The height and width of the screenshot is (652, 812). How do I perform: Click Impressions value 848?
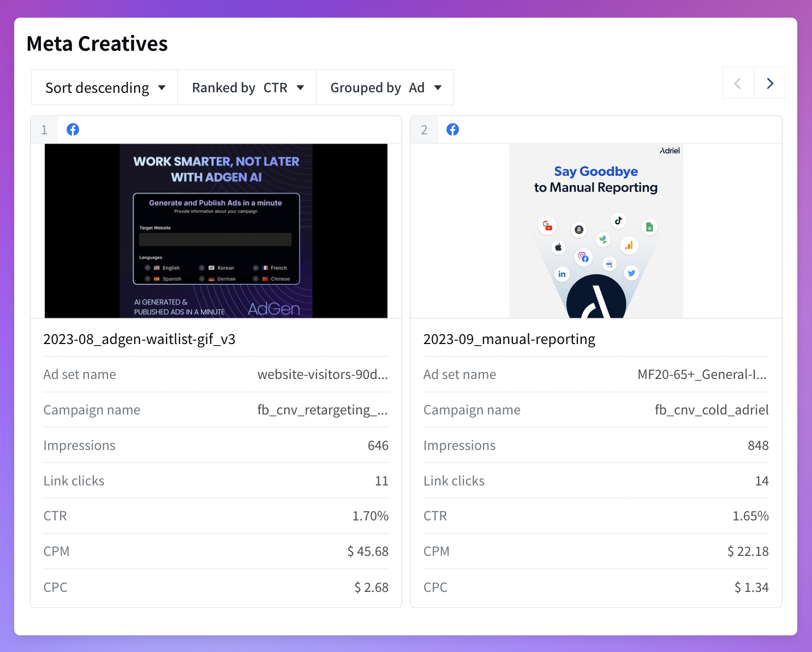point(758,446)
